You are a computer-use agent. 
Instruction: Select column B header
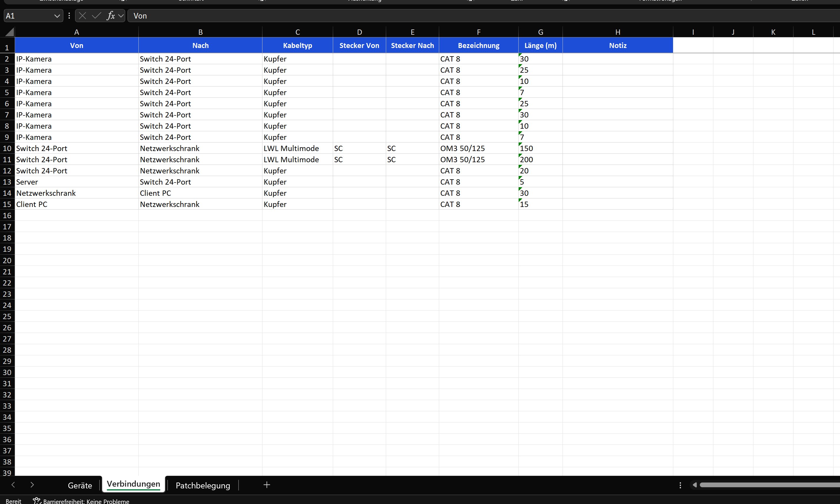point(200,32)
